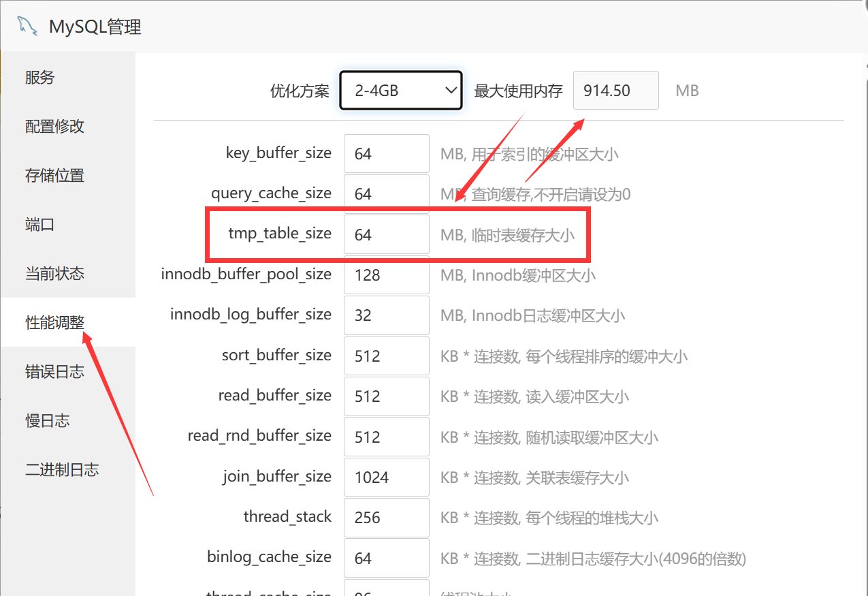Switch to the 二进制日志 tab
Screen dimensions: 868x596
[x=62, y=470]
